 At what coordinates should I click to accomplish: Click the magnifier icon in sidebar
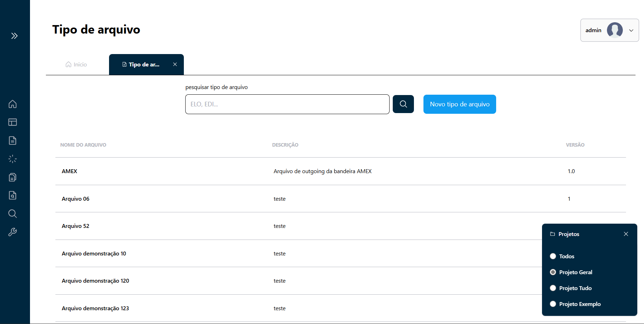point(13,213)
